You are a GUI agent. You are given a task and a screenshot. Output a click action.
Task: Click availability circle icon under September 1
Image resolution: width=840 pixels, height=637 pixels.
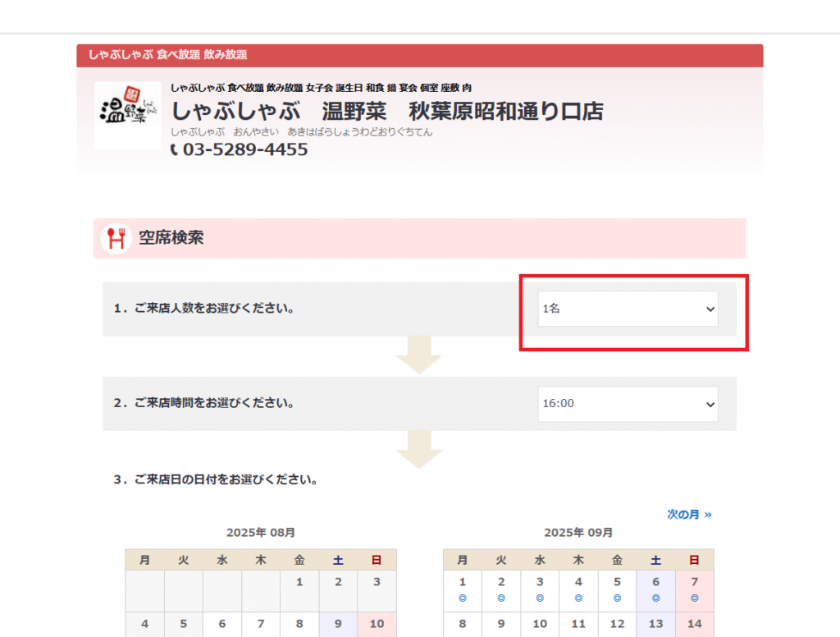tap(463, 598)
